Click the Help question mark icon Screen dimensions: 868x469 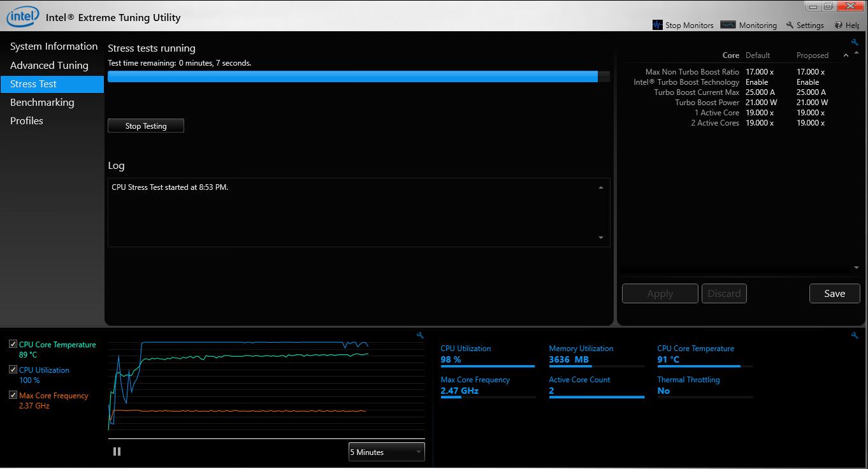pos(839,25)
